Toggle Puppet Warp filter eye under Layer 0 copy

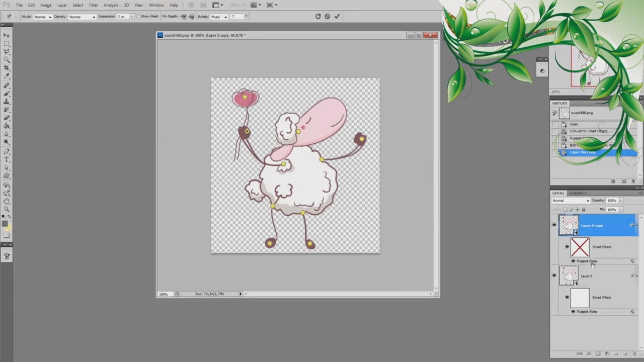click(x=573, y=261)
